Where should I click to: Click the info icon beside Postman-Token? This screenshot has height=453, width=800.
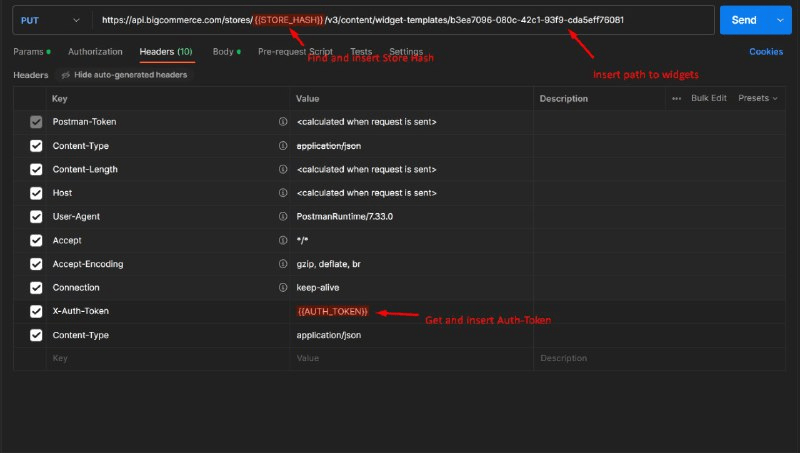[283, 122]
